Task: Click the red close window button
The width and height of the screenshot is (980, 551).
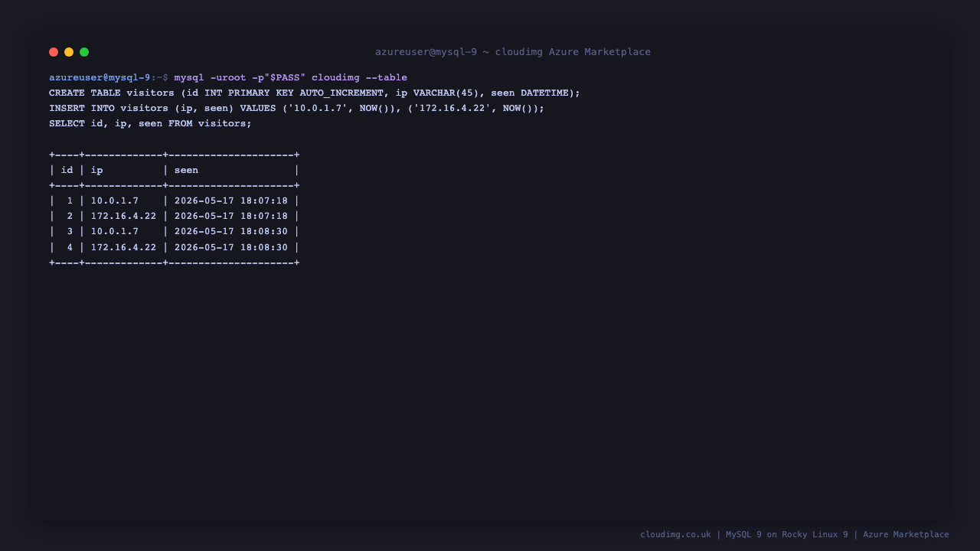Action: pos(54,52)
